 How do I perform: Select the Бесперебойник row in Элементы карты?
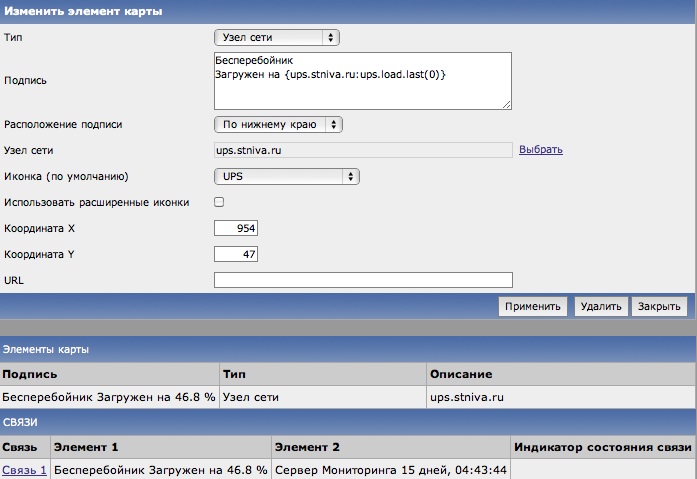click(x=108, y=397)
